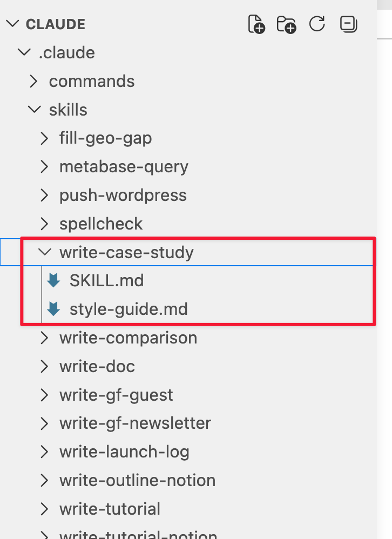Click the Collapse Folders icon in Explorer
392x539 pixels.
[x=348, y=24]
